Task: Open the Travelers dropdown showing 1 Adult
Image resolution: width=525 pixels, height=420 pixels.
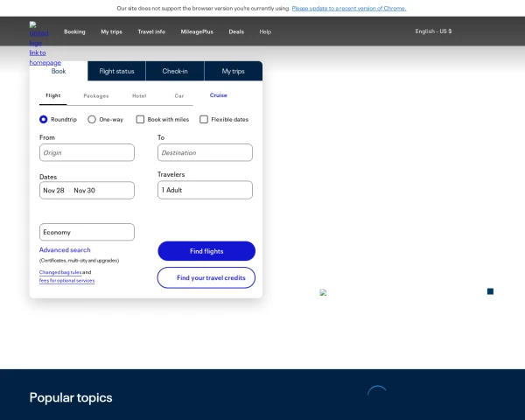Action: point(205,190)
